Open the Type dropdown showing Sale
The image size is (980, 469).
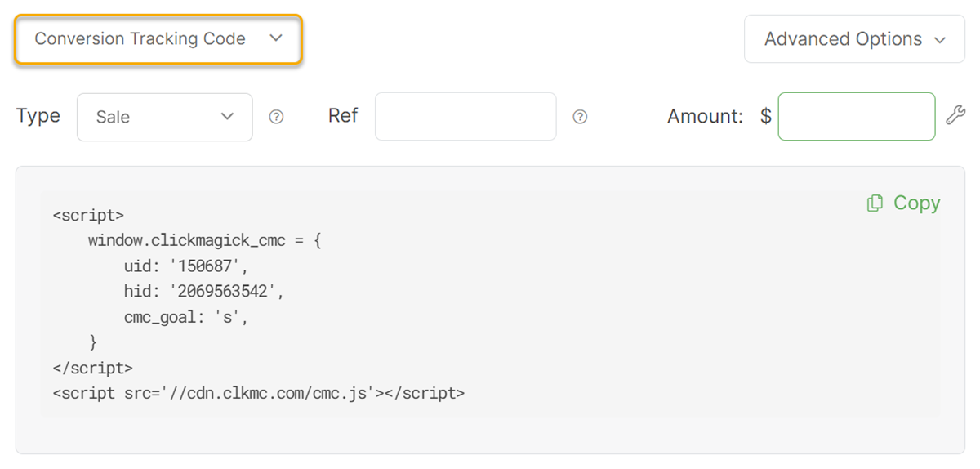(164, 117)
